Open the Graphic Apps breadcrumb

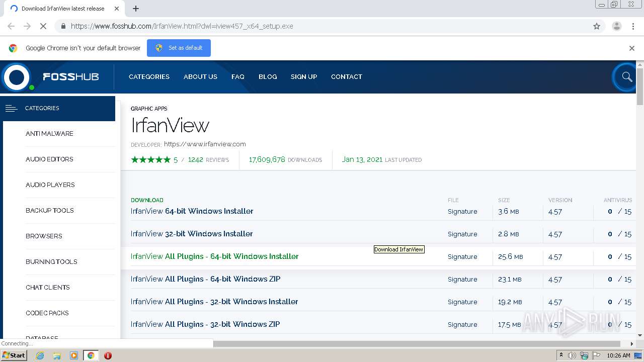pos(149,109)
